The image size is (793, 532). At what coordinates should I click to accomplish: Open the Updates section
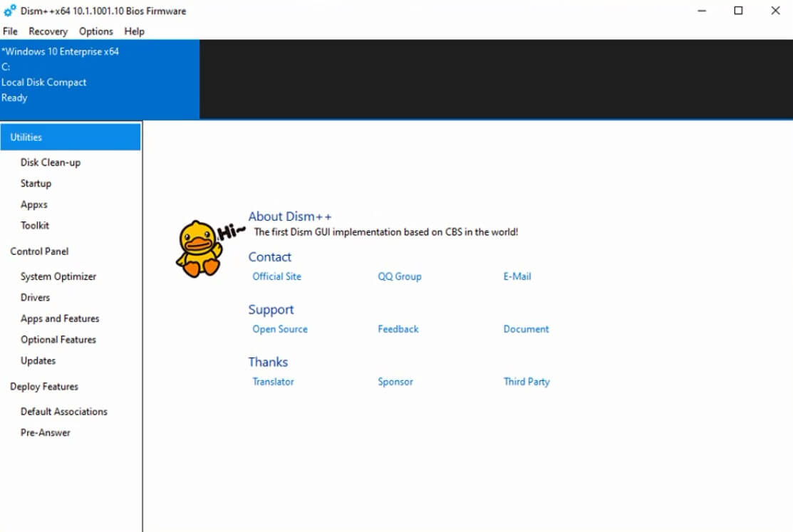click(x=38, y=360)
